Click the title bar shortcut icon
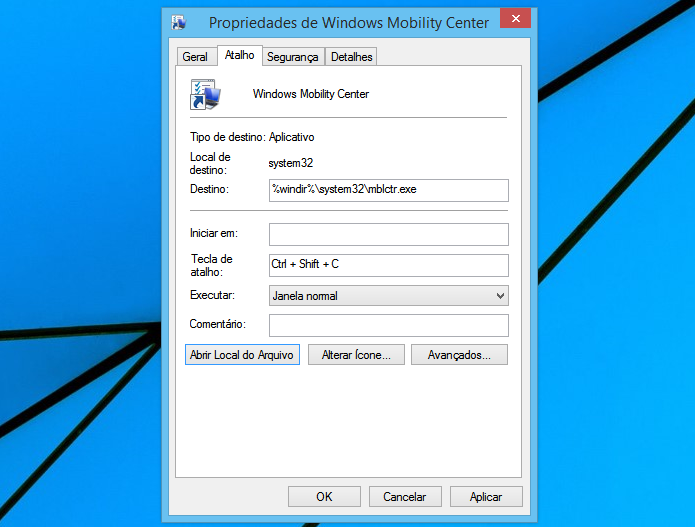Image resolution: width=695 pixels, height=527 pixels. pyautogui.click(x=179, y=22)
